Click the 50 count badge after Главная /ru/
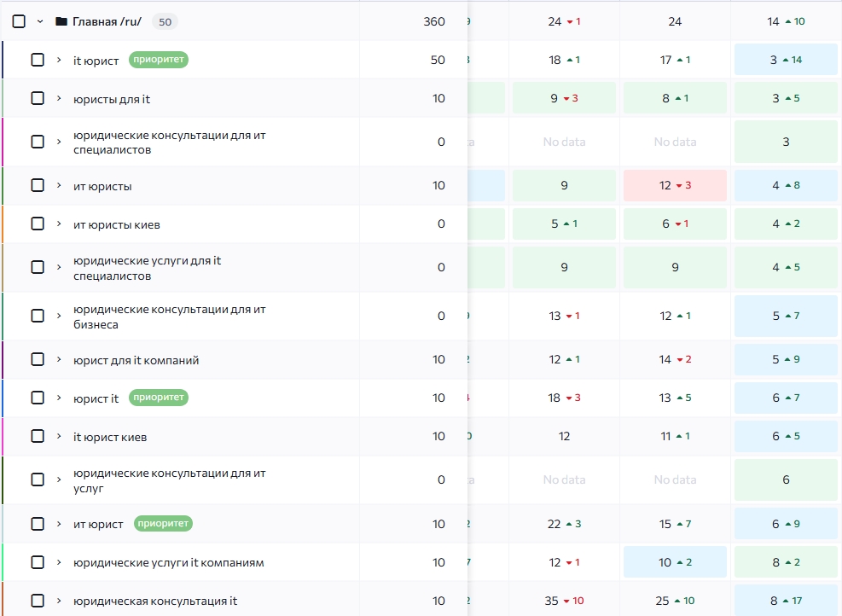This screenshot has width=842, height=616. tap(165, 21)
